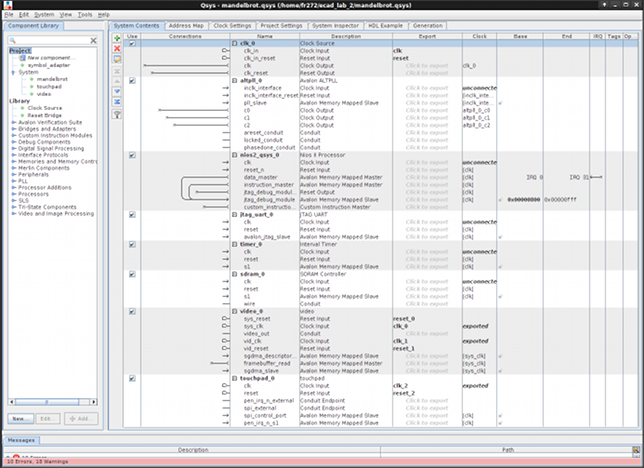
Task: Click the filter funnel icon in left toolbar
Action: tap(116, 114)
